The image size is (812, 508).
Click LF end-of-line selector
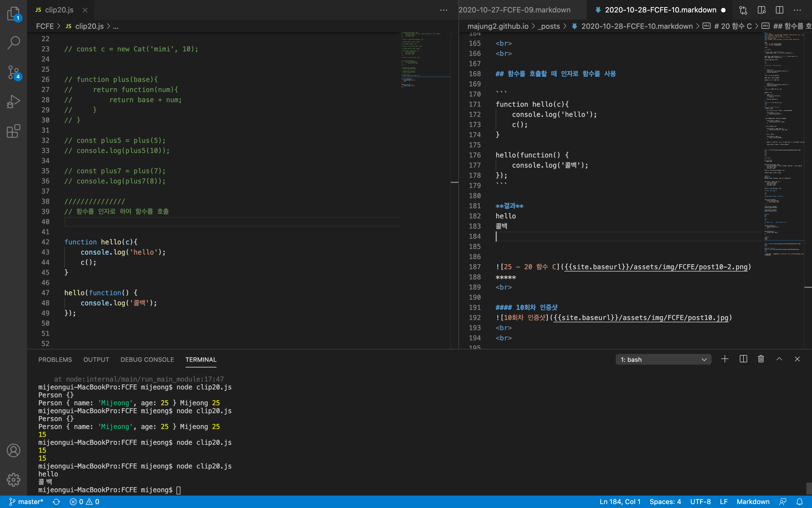(724, 502)
